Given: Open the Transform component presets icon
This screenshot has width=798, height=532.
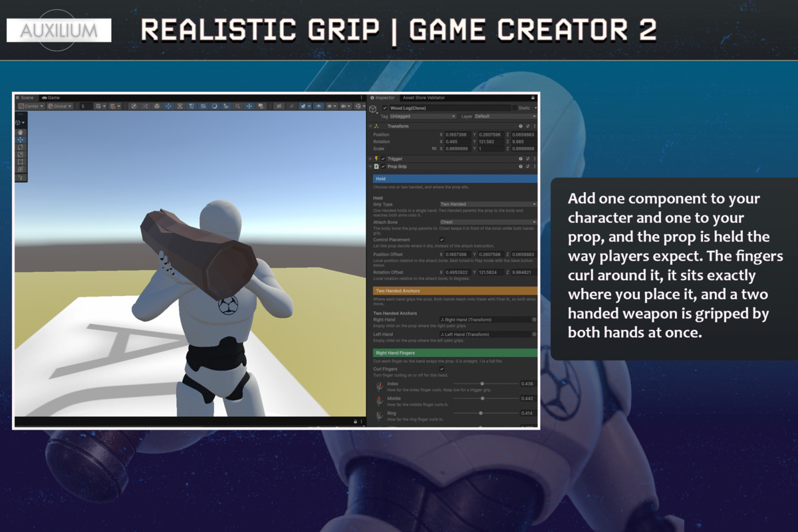Looking at the screenshot, I should point(528,126).
